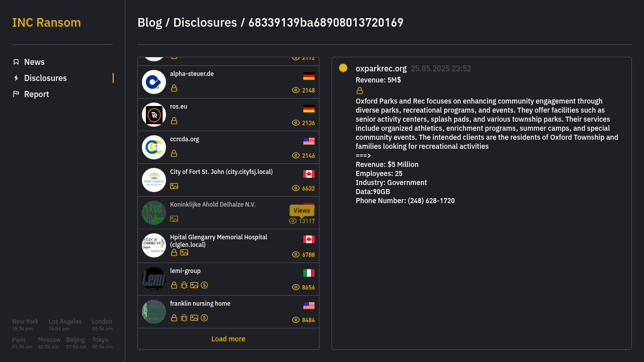
Task: Open the ros.eu disclosure entry
Action: coord(228,115)
